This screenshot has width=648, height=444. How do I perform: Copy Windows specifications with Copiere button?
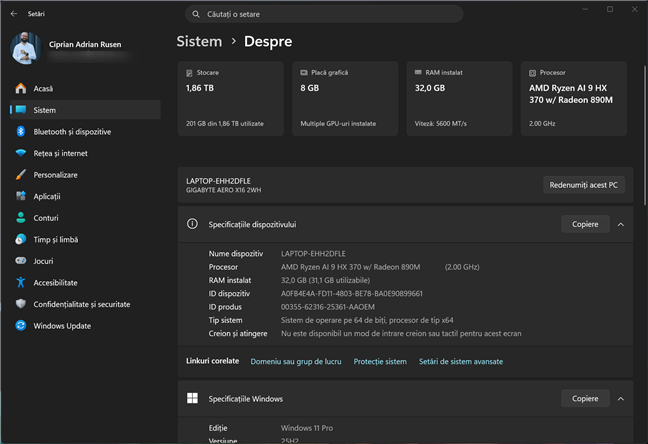tap(585, 399)
